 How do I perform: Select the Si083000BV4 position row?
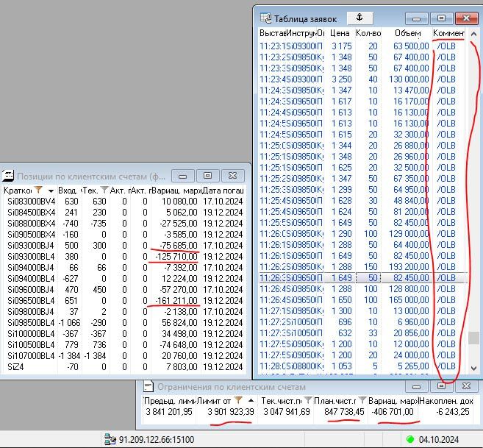[x=124, y=202]
